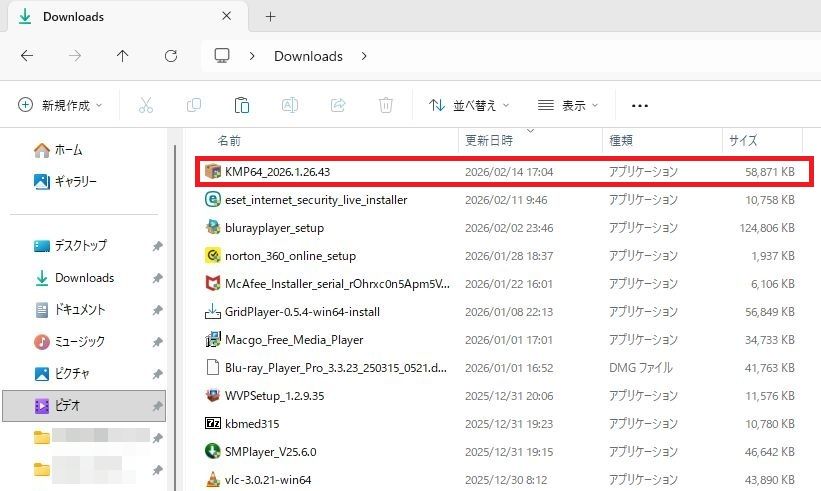The height and width of the screenshot is (491, 821).
Task: Navigate back with the Back arrow
Action: tap(27, 56)
